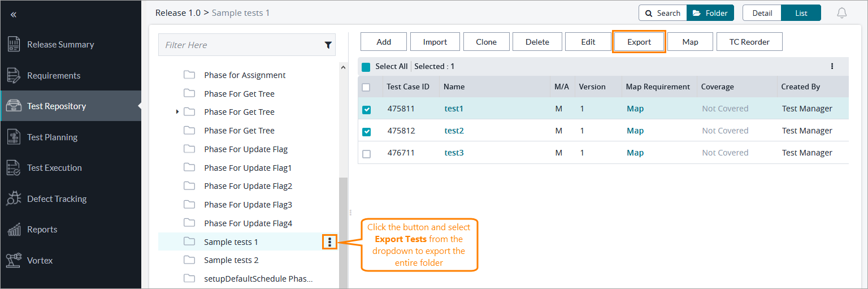The image size is (868, 289).
Task: Open the Test Execution icon
Action: click(x=14, y=168)
